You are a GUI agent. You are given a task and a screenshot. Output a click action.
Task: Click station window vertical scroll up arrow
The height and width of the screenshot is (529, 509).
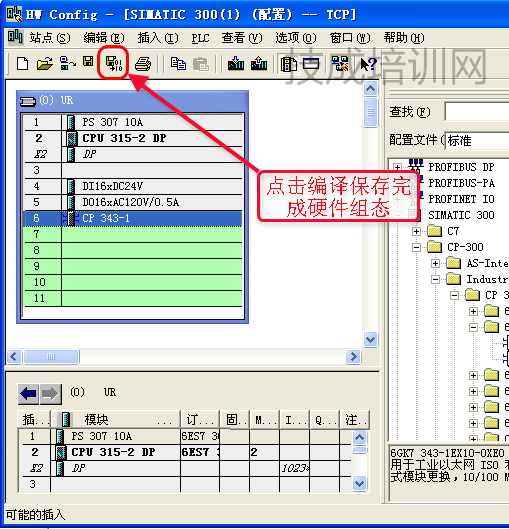tap(370, 89)
